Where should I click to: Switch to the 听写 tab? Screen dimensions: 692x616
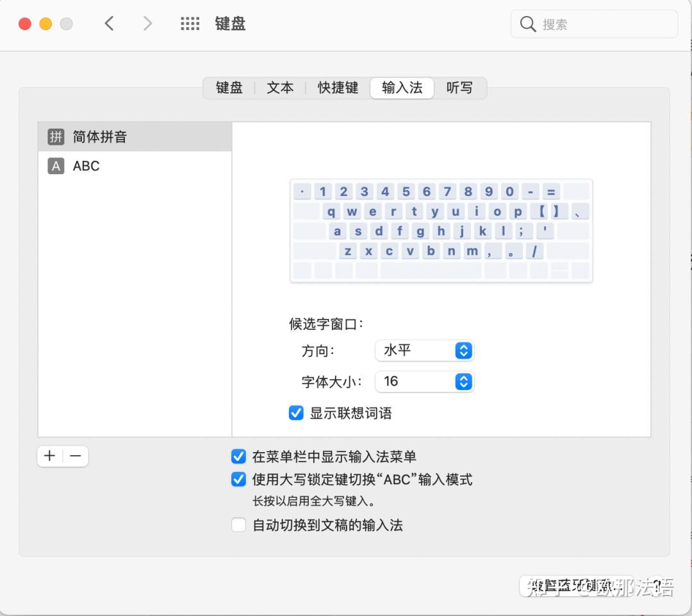pos(459,88)
